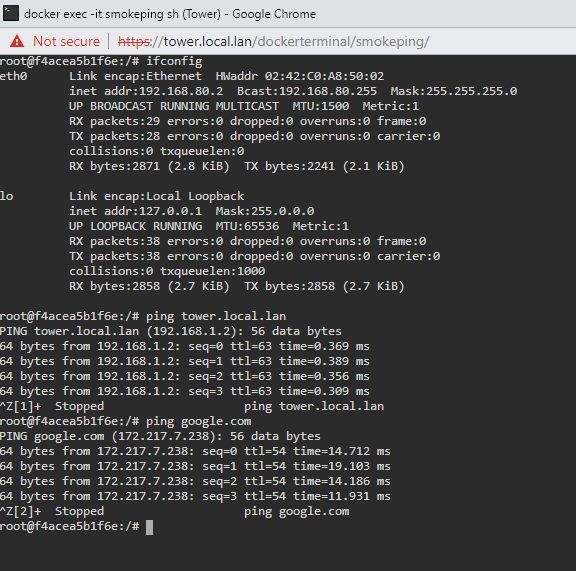Click the terminal cursor block at last prompt
This screenshot has height=571, width=576.
[150, 527]
